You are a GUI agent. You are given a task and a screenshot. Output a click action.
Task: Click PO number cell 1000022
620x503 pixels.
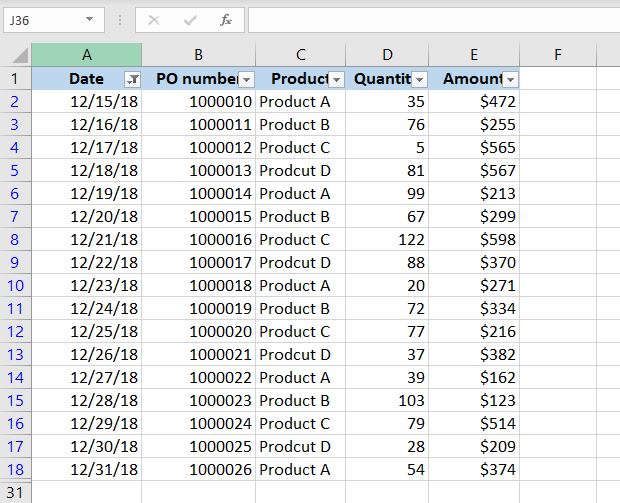[198, 377]
